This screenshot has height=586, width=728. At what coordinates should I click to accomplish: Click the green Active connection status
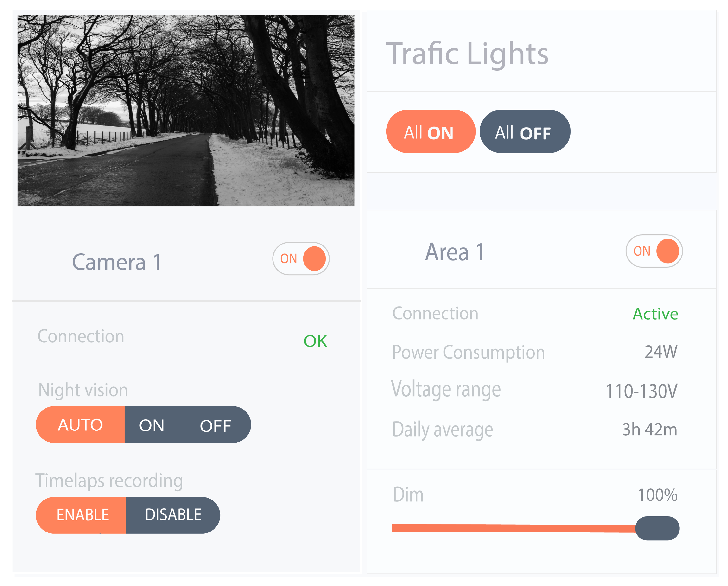click(x=655, y=314)
